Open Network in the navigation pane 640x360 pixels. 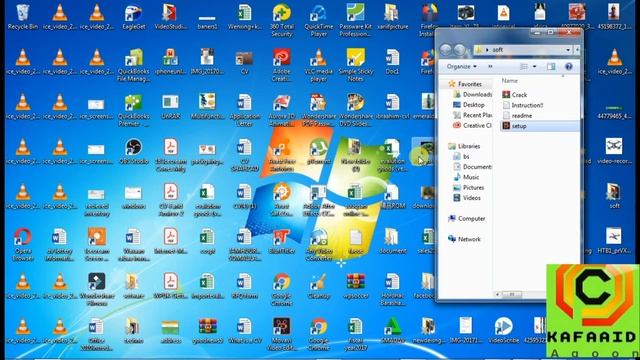[464, 239]
